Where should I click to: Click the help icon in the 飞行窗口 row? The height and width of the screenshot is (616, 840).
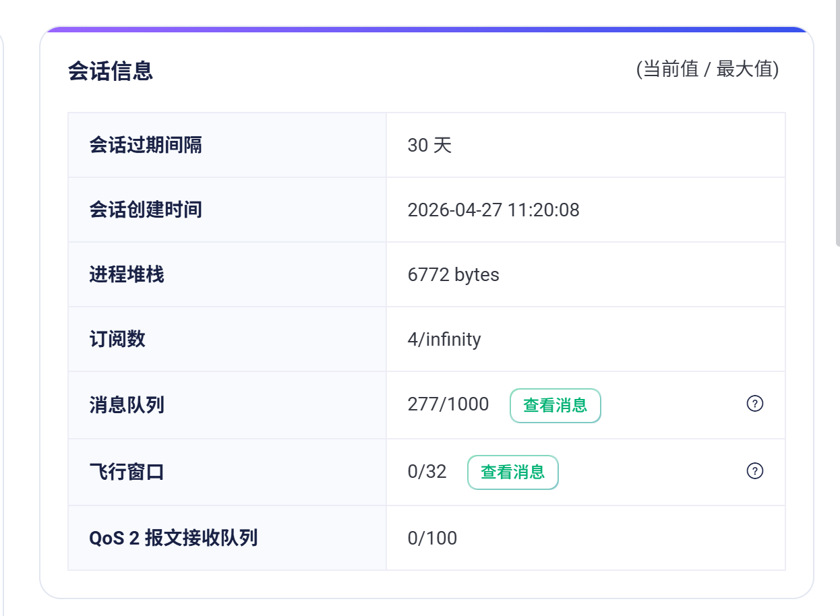pyautogui.click(x=755, y=471)
